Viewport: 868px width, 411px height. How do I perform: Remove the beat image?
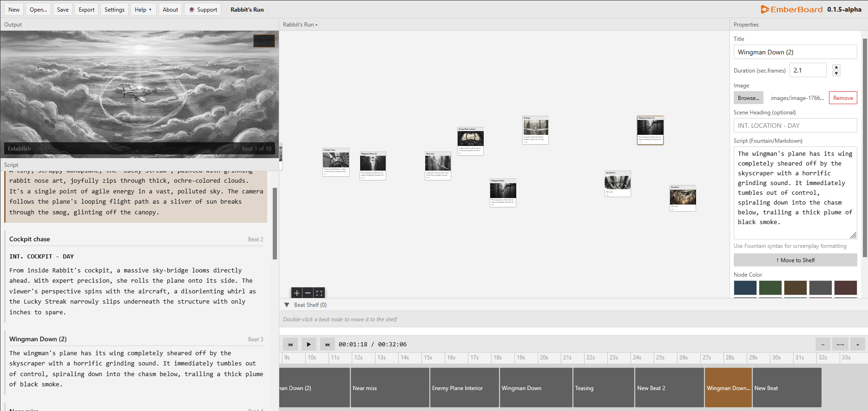click(x=842, y=98)
